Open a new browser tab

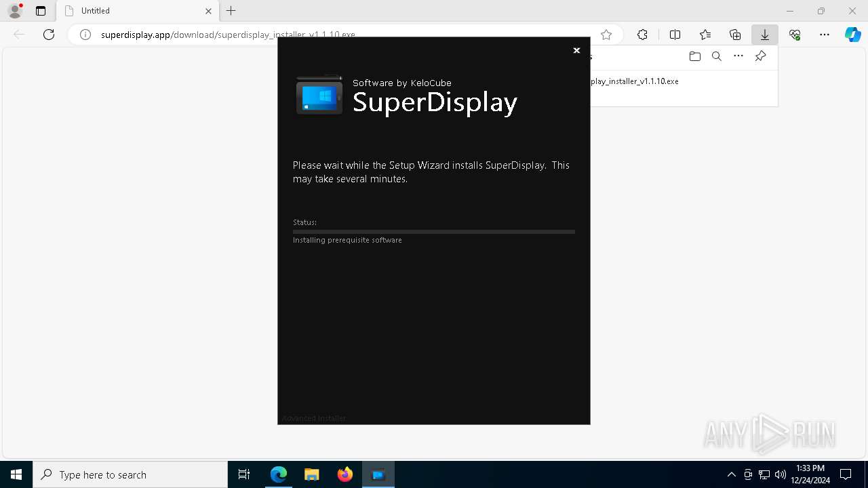tap(231, 11)
